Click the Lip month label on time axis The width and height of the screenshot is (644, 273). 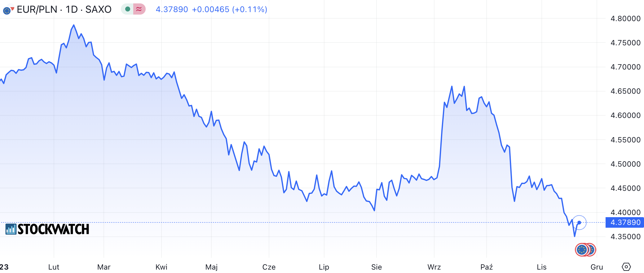point(324,267)
